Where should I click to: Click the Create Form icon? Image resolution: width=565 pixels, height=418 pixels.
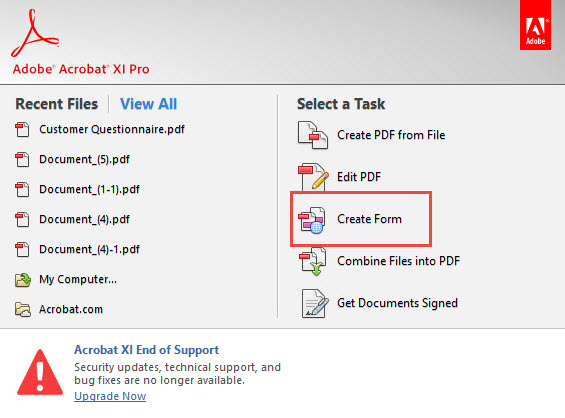click(312, 219)
